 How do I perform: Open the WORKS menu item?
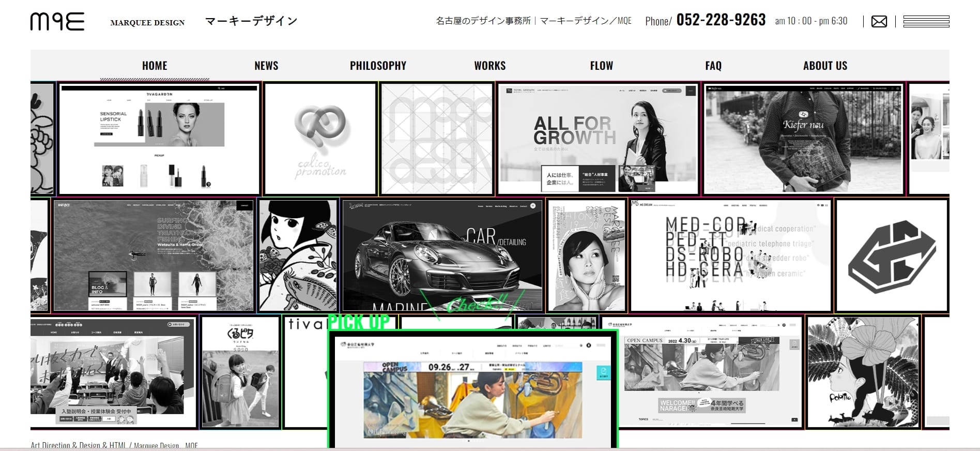click(490, 66)
